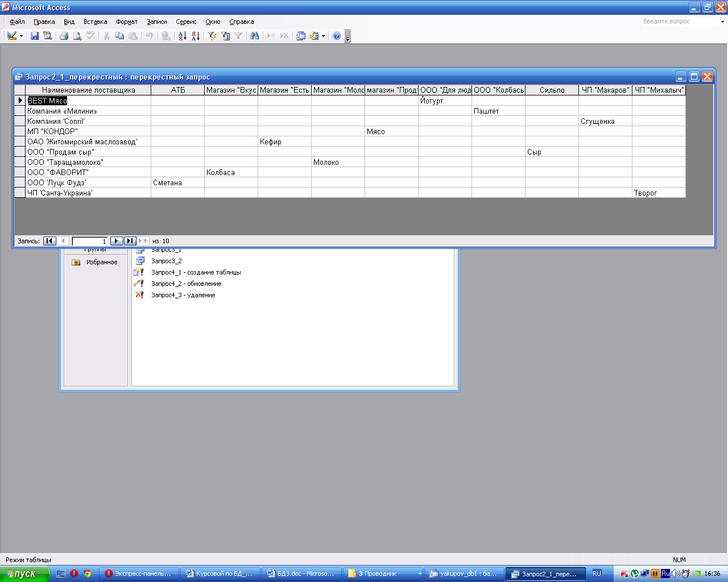Expand the View mode dropdown arrow
Screen dimensions: 728x582
[21, 36]
